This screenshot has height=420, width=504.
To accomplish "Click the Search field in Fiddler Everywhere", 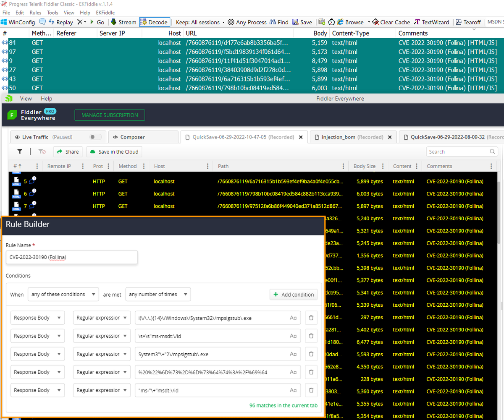I will coord(462,151).
